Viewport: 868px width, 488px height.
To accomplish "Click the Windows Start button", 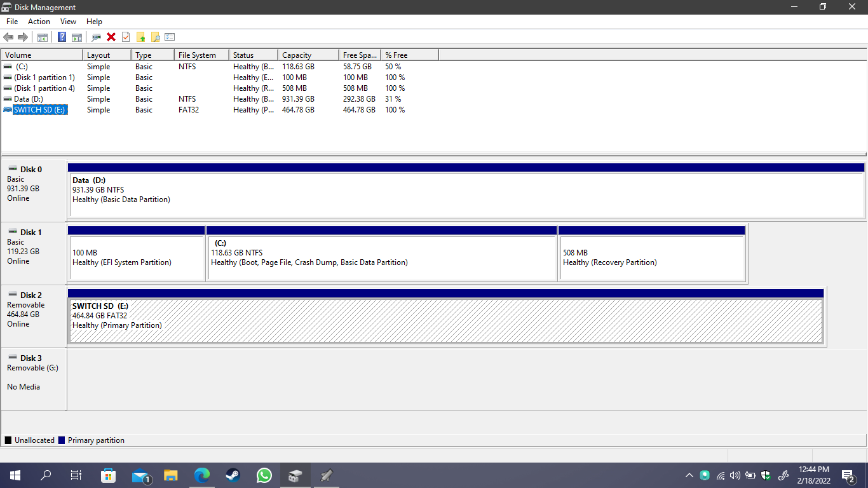I will (x=15, y=475).
